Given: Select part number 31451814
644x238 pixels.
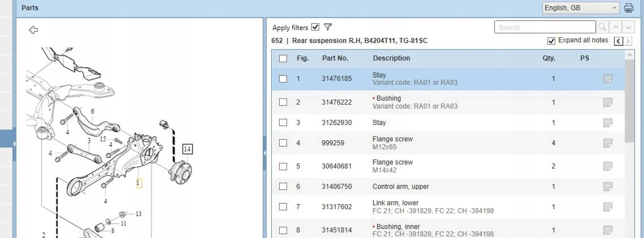Looking at the screenshot, I should 336,230.
